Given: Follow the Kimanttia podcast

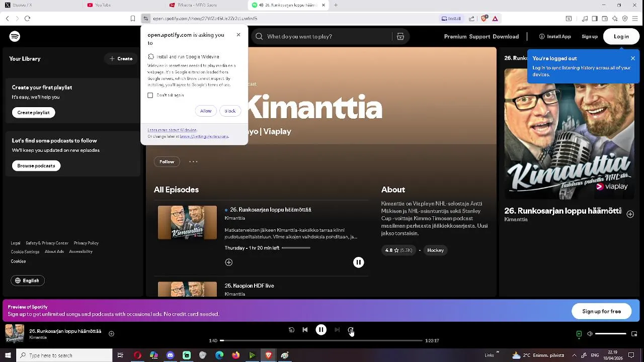Looking at the screenshot, I should (167, 162).
